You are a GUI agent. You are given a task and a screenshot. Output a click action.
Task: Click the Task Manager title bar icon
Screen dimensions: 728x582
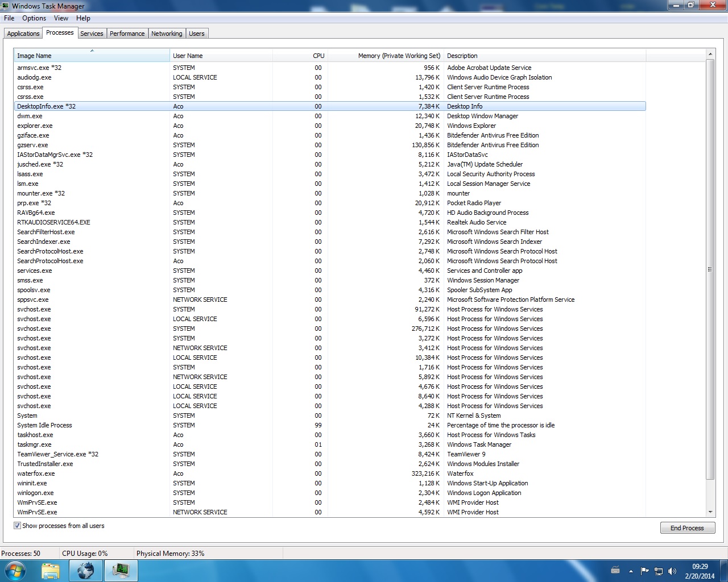click(6, 6)
